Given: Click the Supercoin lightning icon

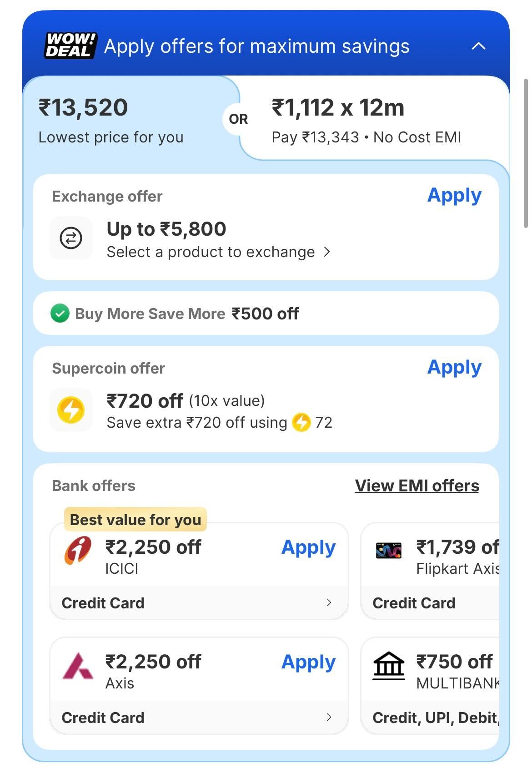Looking at the screenshot, I should [x=71, y=410].
